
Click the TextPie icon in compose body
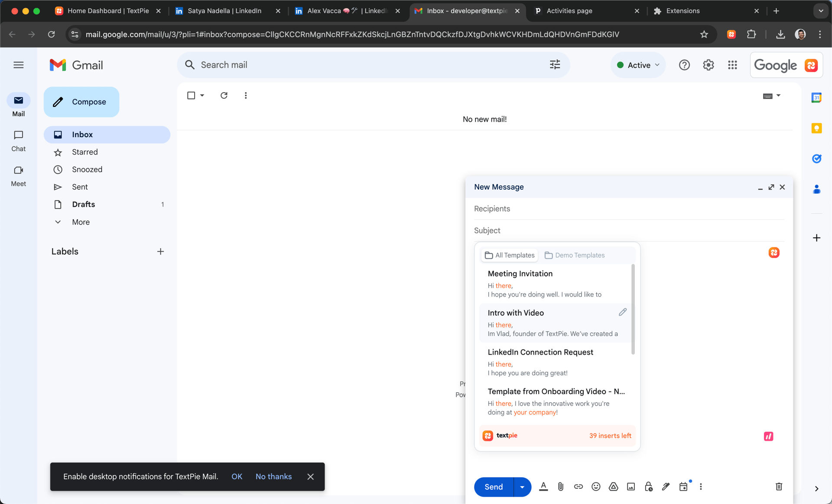click(x=774, y=252)
